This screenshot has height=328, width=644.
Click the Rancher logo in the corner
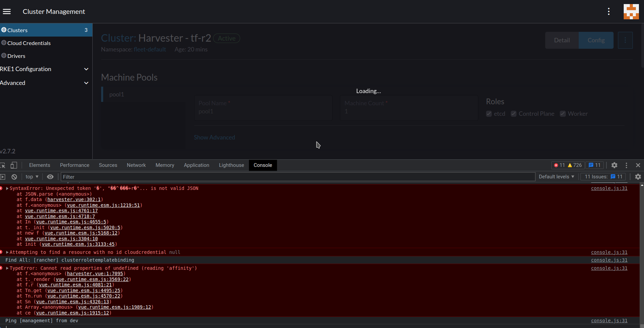pyautogui.click(x=630, y=11)
